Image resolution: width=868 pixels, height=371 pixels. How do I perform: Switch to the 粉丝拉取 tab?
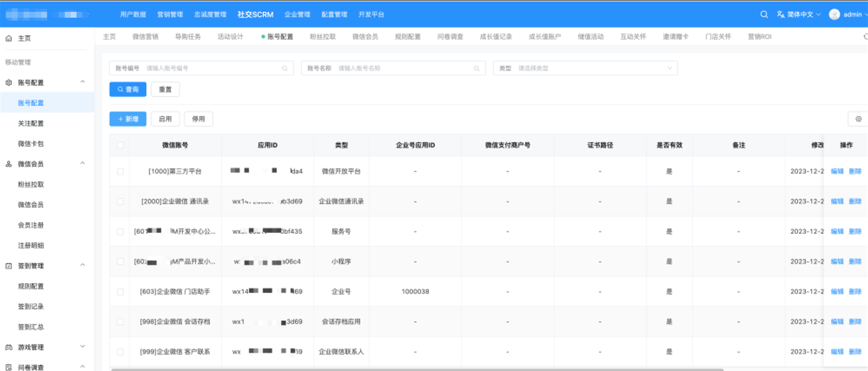pyautogui.click(x=323, y=37)
